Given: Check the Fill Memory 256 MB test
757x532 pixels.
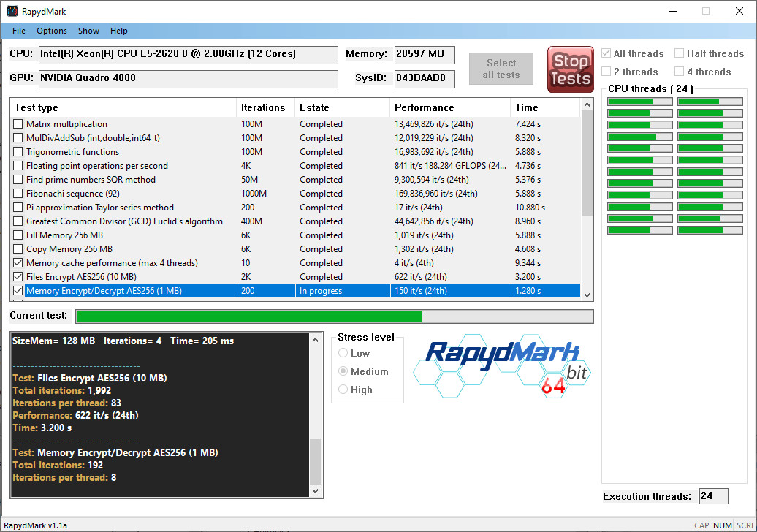Looking at the screenshot, I should coord(18,235).
